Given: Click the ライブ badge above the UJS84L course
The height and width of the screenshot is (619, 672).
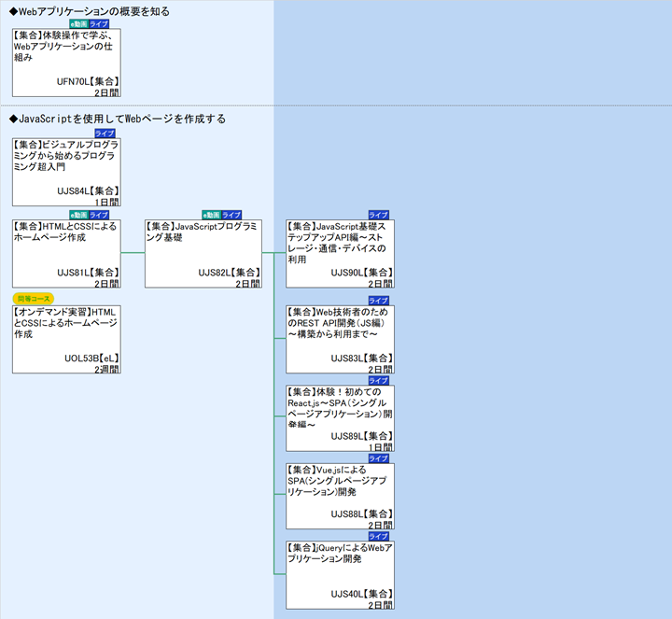Looking at the screenshot, I should pos(105,134).
